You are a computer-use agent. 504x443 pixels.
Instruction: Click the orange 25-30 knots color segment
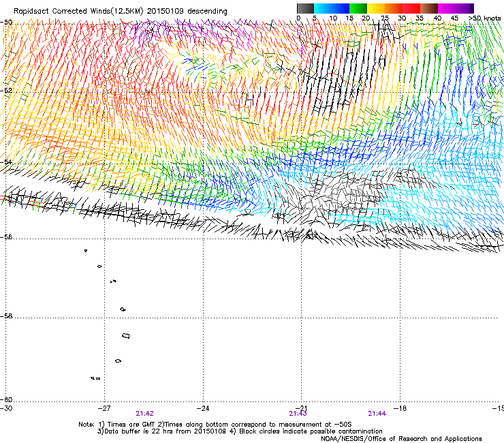pyautogui.click(x=394, y=8)
